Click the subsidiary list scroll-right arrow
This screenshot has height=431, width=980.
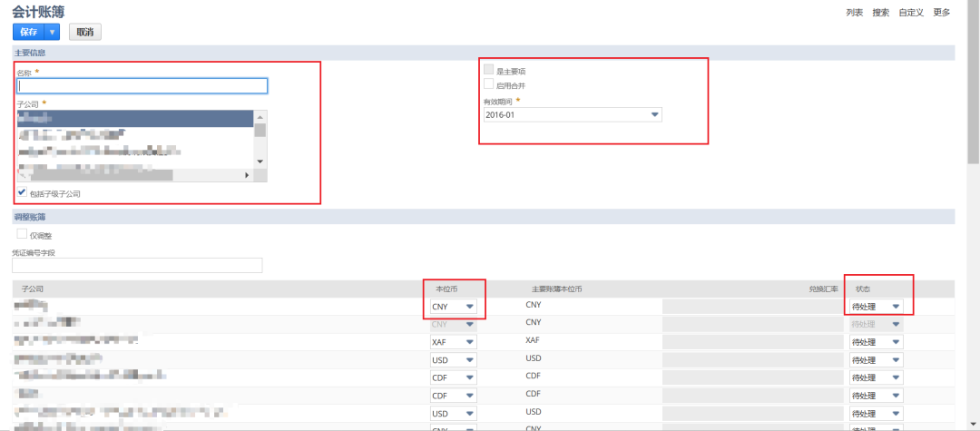coord(247,175)
